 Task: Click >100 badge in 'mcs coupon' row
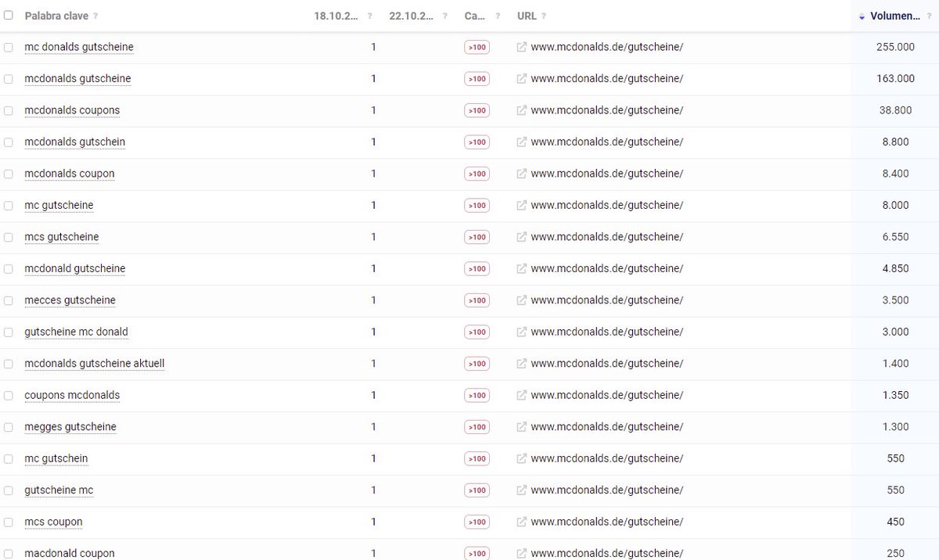point(477,522)
